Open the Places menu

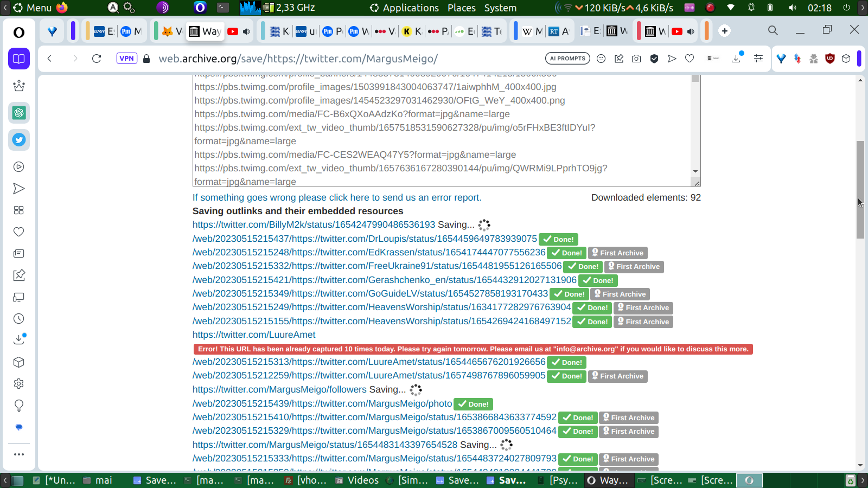[462, 8]
